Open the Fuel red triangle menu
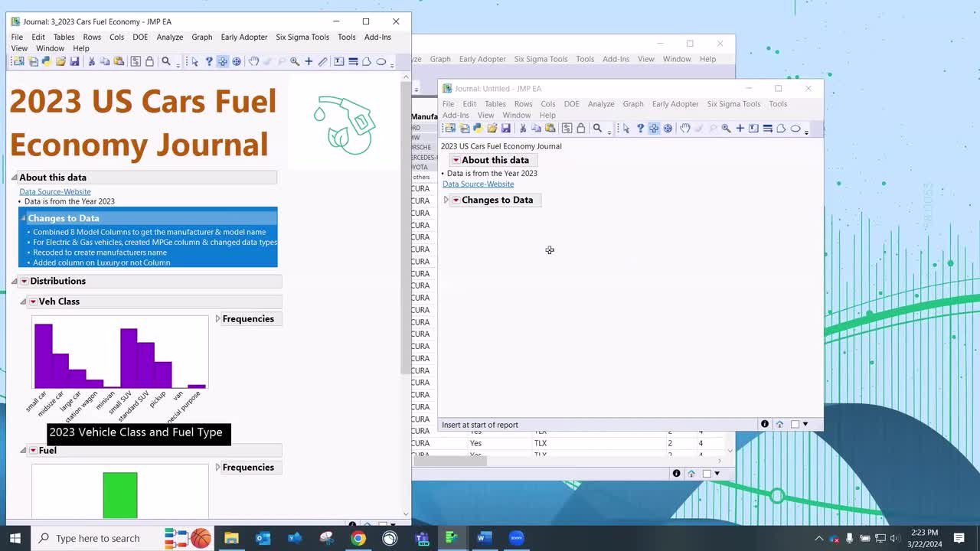Screen dimensions: 980x551 click(33, 450)
